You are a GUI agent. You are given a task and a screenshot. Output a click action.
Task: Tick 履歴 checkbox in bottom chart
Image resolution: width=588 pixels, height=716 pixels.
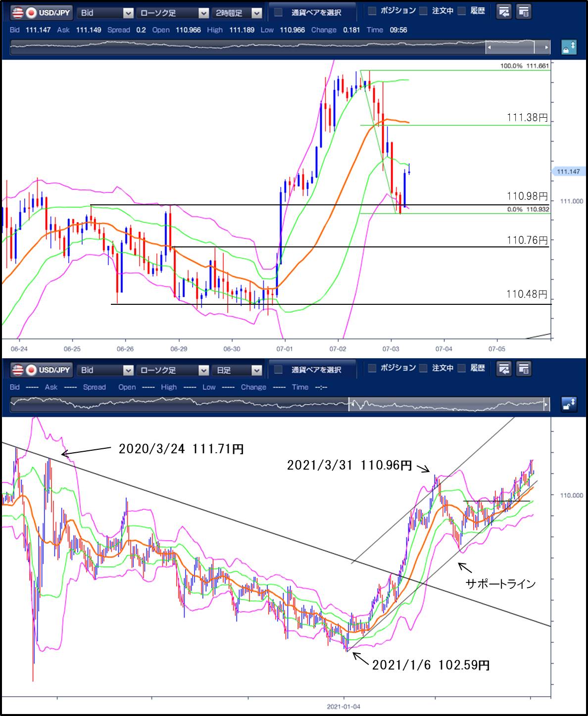tap(462, 368)
